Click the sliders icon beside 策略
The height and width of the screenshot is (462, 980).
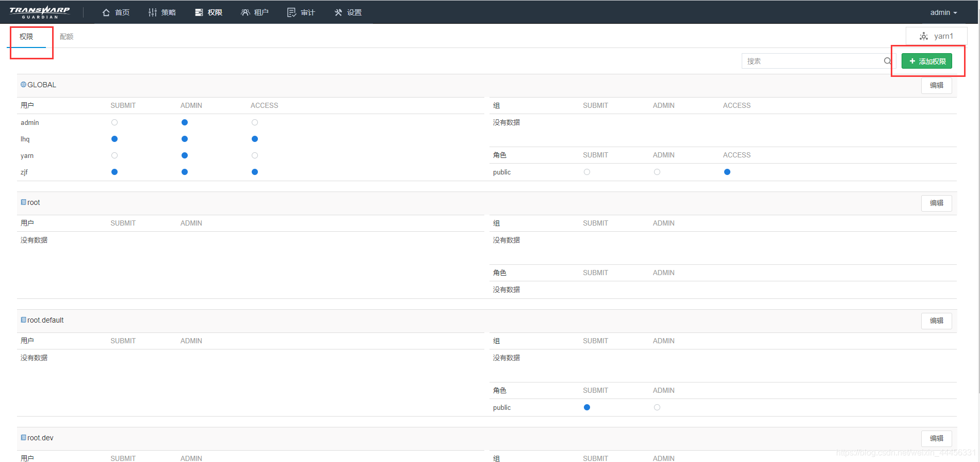point(153,12)
